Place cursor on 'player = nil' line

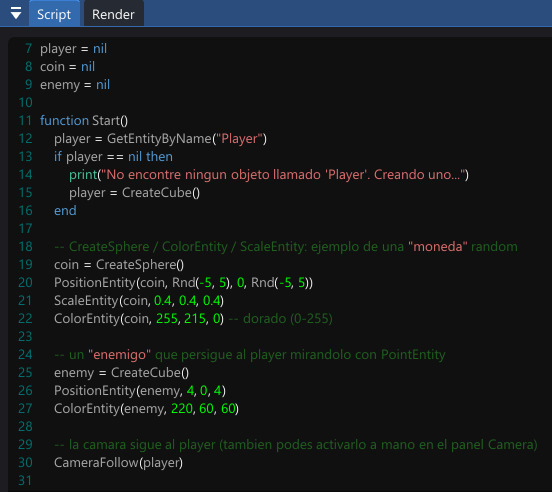coord(73,49)
